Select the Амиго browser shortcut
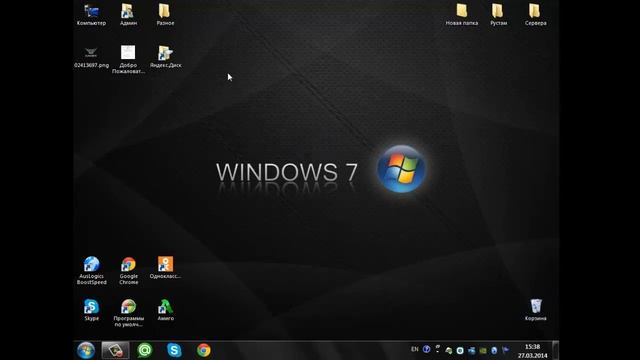Image resolution: width=640 pixels, height=360 pixels. point(165,310)
